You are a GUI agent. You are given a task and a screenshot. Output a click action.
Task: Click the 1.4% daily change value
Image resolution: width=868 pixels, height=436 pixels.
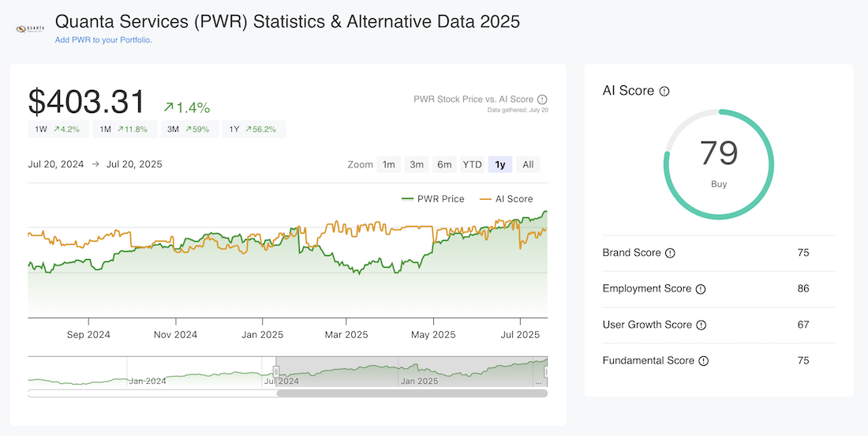pyautogui.click(x=187, y=107)
